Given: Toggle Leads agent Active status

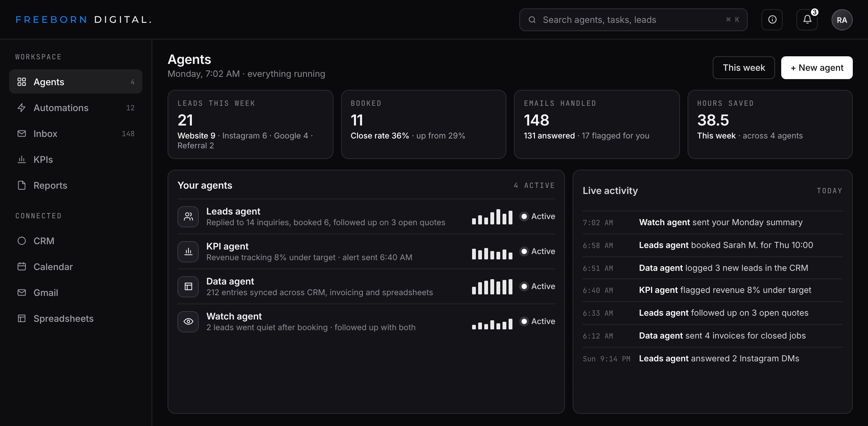Looking at the screenshot, I should point(537,216).
